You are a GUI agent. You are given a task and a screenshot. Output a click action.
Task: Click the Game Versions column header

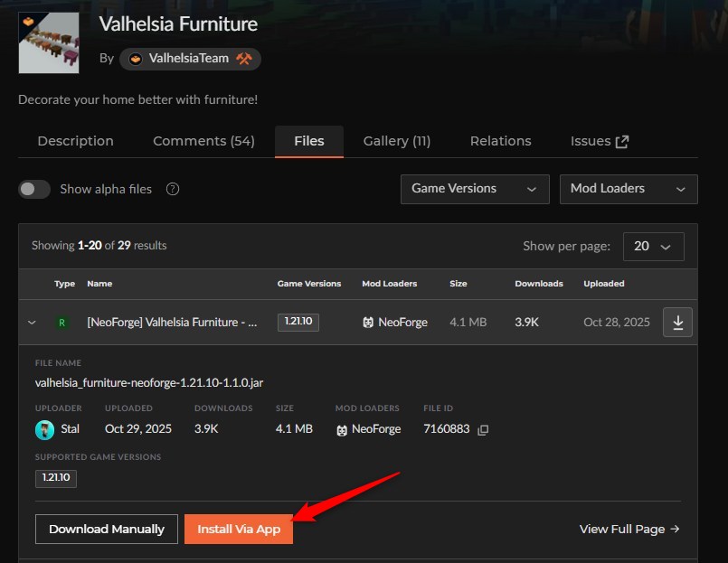point(309,284)
